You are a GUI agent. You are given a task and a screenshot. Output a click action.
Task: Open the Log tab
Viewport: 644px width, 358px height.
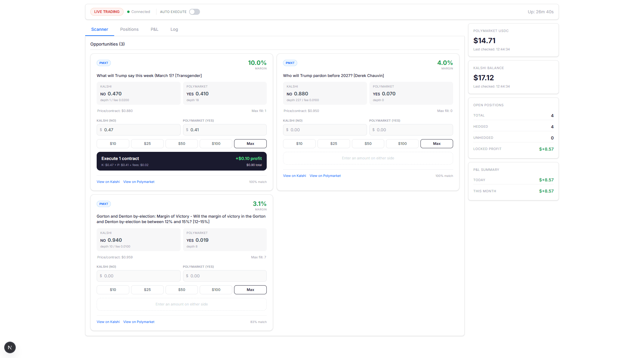pyautogui.click(x=174, y=29)
